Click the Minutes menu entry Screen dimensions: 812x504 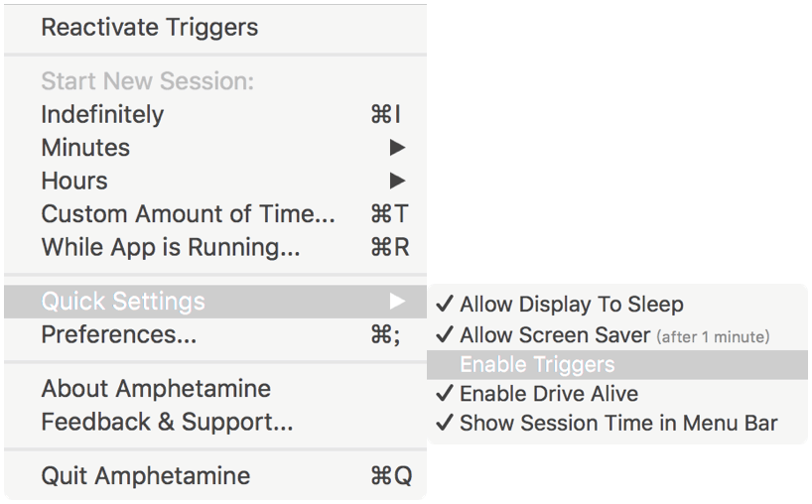[85, 148]
